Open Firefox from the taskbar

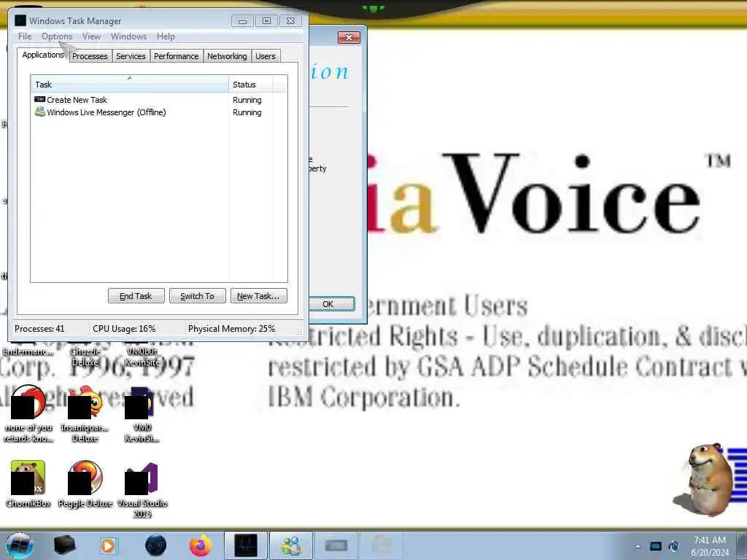(x=201, y=545)
